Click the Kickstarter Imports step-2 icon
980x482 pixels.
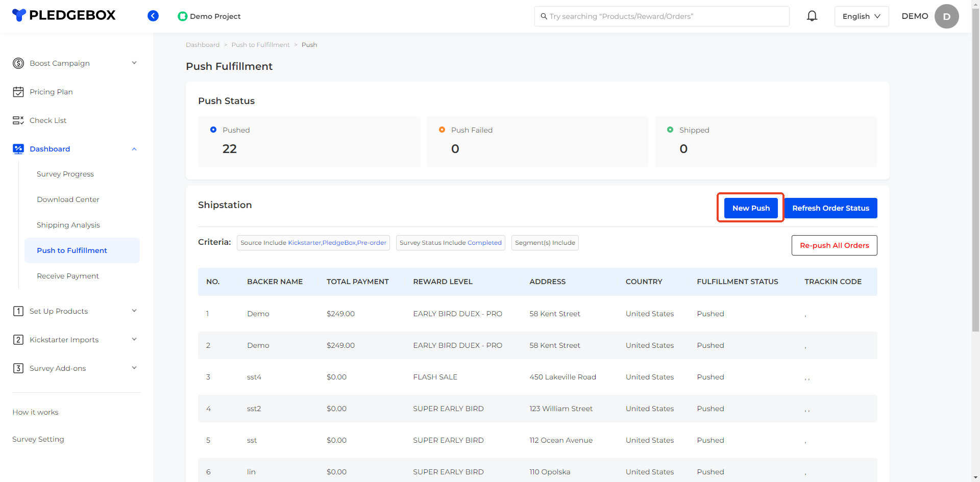(x=18, y=340)
